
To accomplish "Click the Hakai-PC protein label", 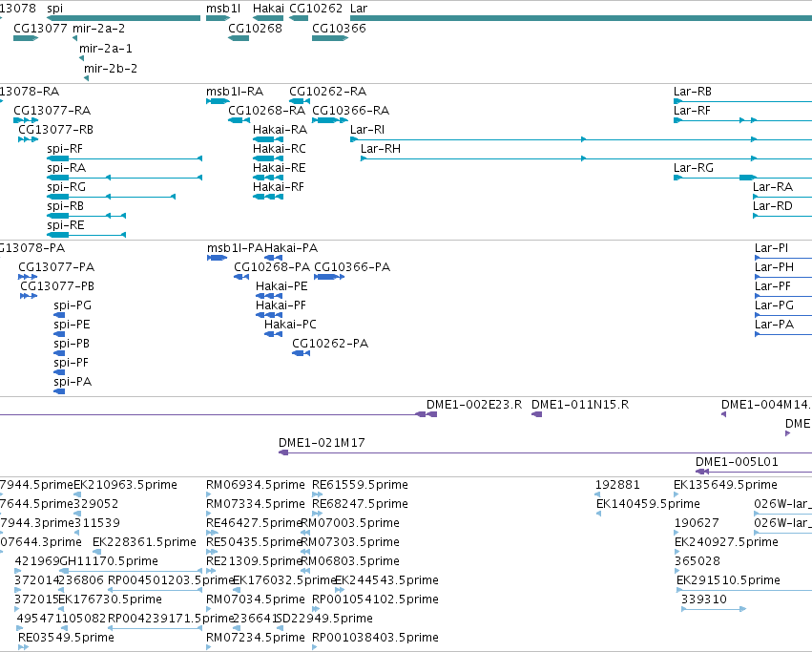I will coord(290,325).
